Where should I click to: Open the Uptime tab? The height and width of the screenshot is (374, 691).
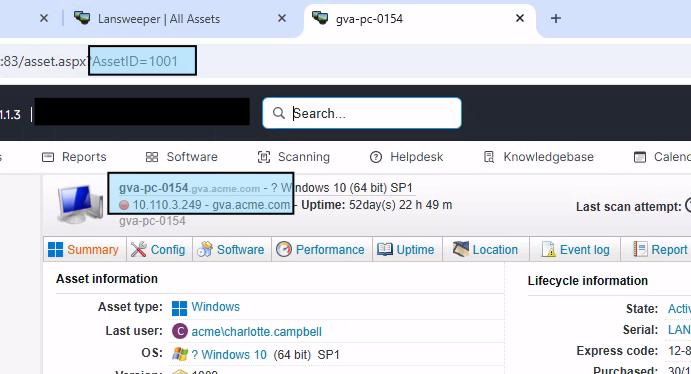[407, 249]
